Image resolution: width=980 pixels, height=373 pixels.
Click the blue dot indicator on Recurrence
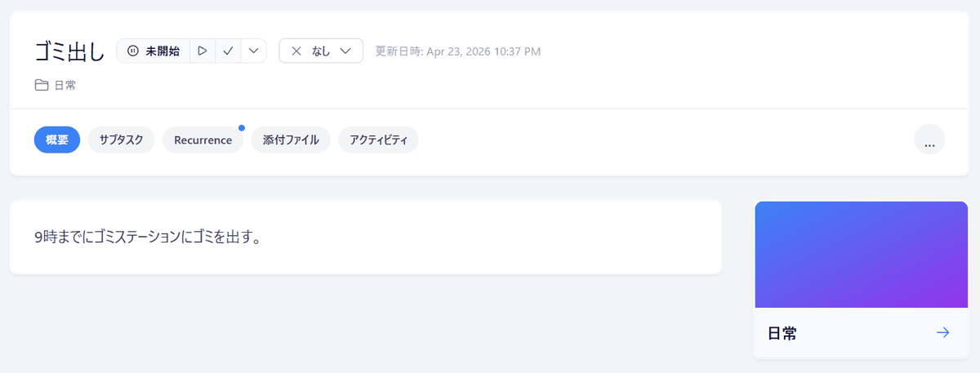pos(242,127)
